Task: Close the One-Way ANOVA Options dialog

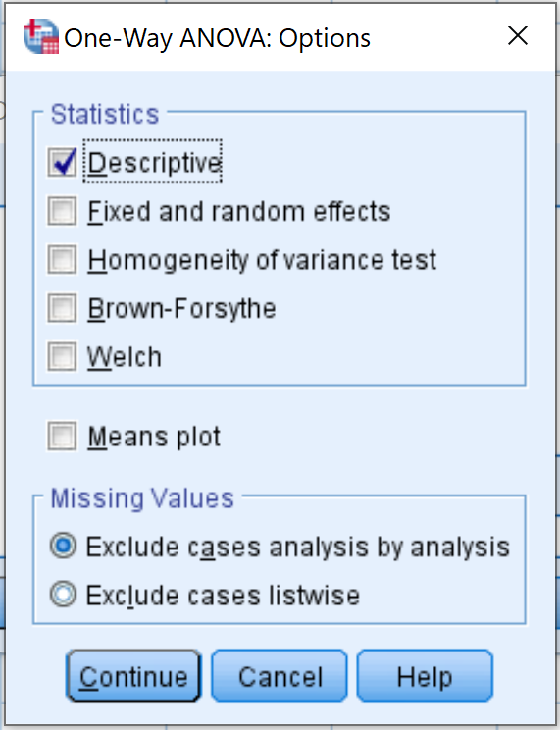Action: (x=518, y=36)
